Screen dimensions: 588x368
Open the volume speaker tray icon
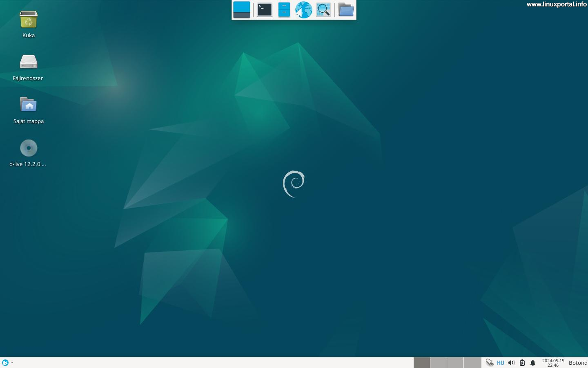511,363
